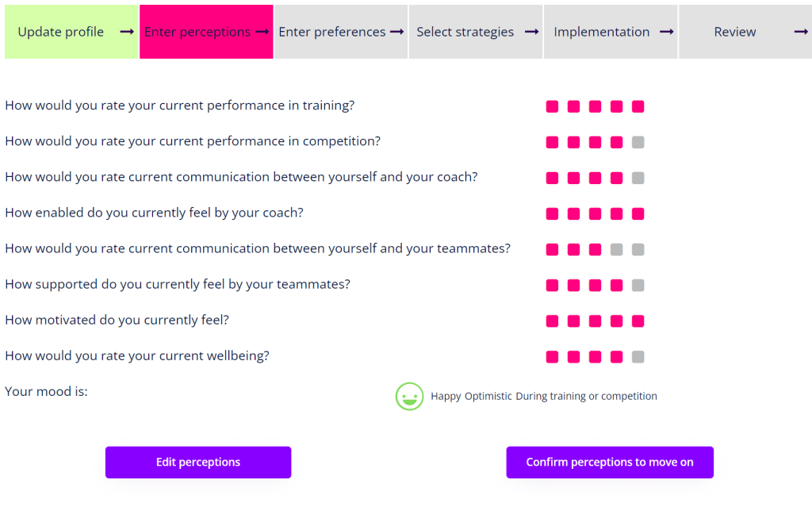Select first rating square for training performance

[x=553, y=107]
